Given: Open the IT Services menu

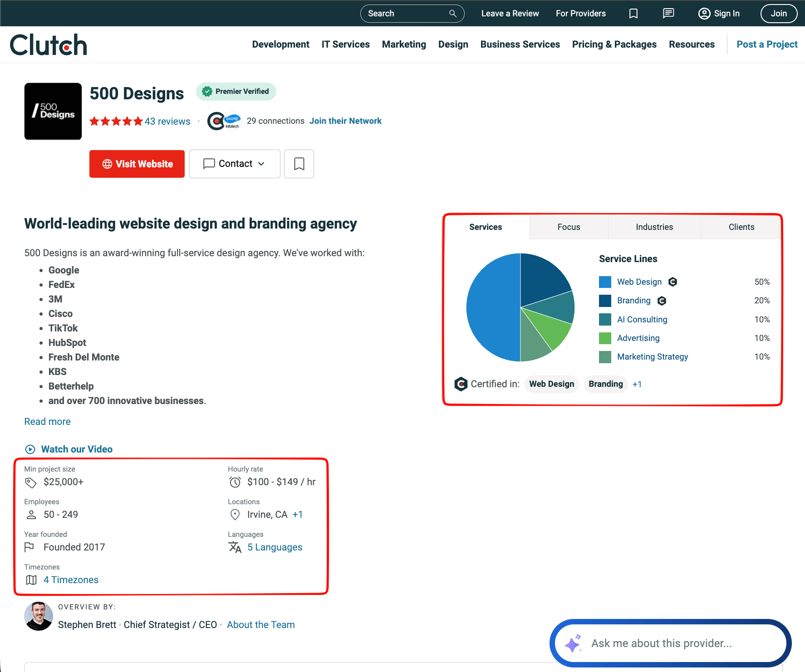Looking at the screenshot, I should coord(346,44).
